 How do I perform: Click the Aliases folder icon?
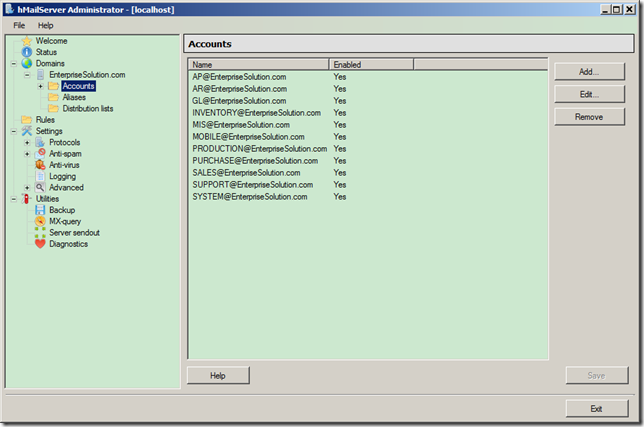point(53,97)
